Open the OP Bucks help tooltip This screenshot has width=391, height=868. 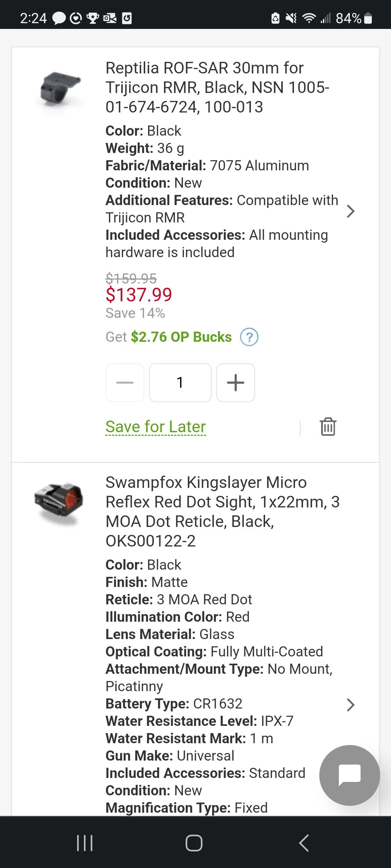(249, 337)
